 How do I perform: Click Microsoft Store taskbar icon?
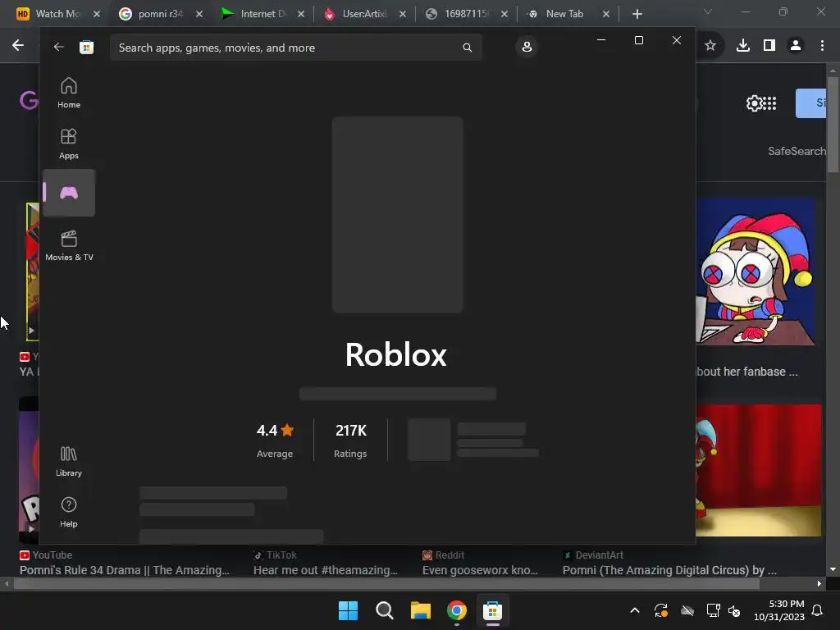[492, 610]
